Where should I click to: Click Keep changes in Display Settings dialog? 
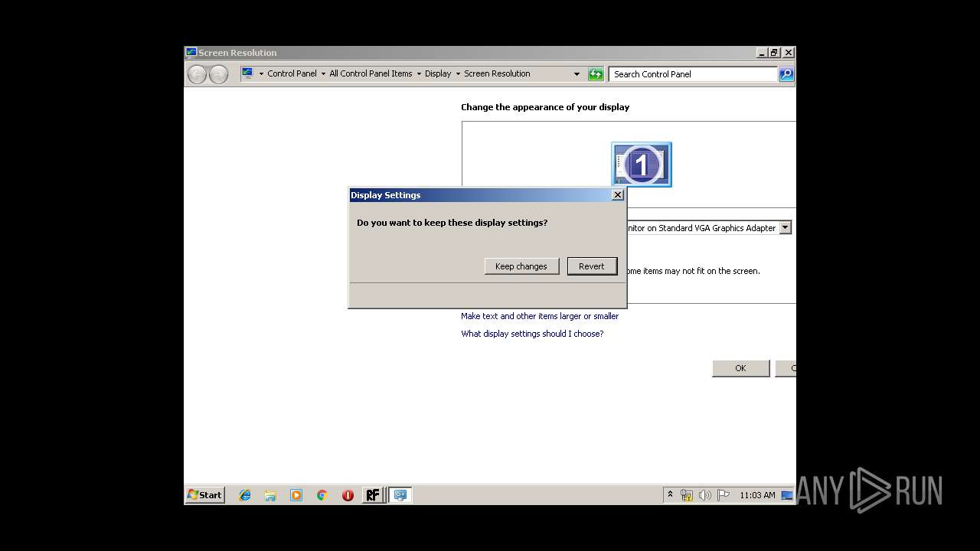click(521, 266)
